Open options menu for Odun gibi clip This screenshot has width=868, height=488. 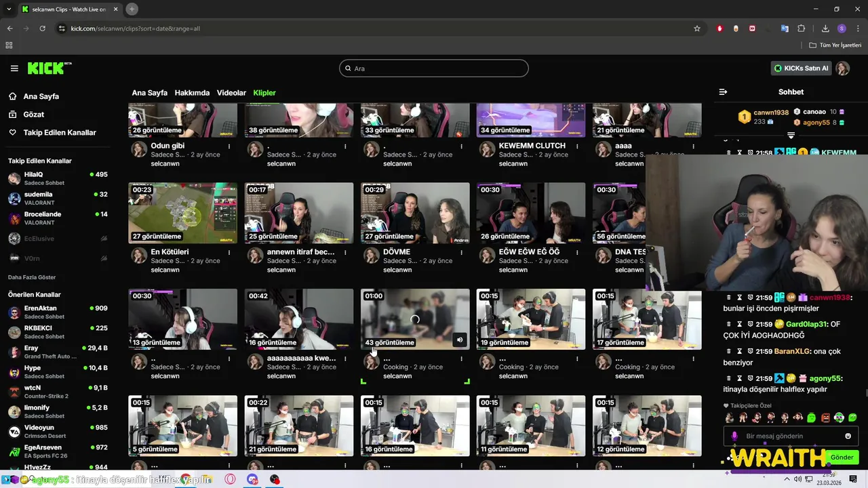click(229, 146)
